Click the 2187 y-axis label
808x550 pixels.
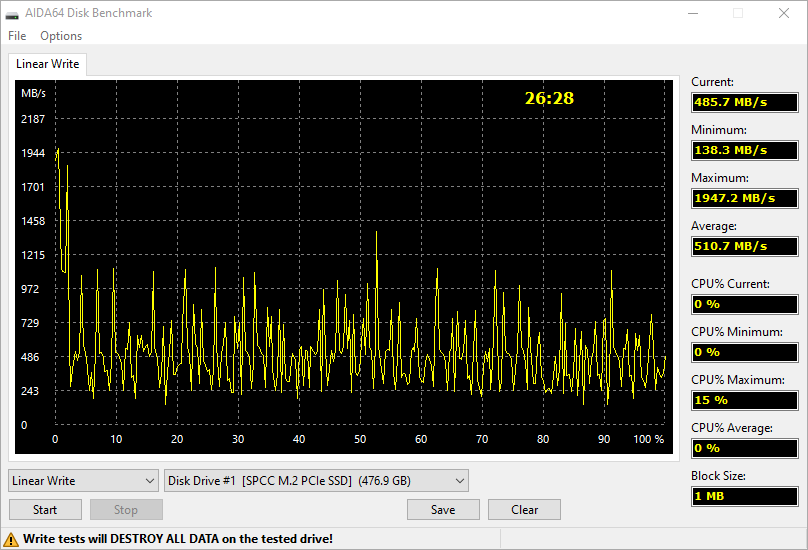click(x=33, y=119)
